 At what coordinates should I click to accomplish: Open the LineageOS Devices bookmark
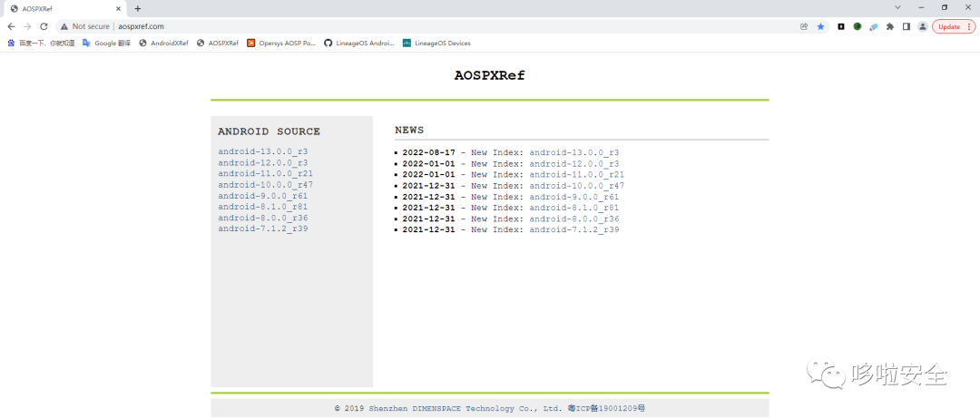point(436,44)
